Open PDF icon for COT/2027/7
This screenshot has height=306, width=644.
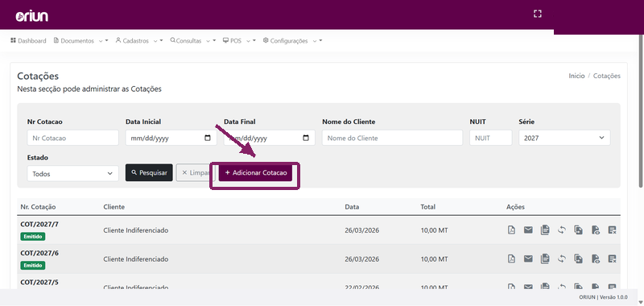(511, 230)
